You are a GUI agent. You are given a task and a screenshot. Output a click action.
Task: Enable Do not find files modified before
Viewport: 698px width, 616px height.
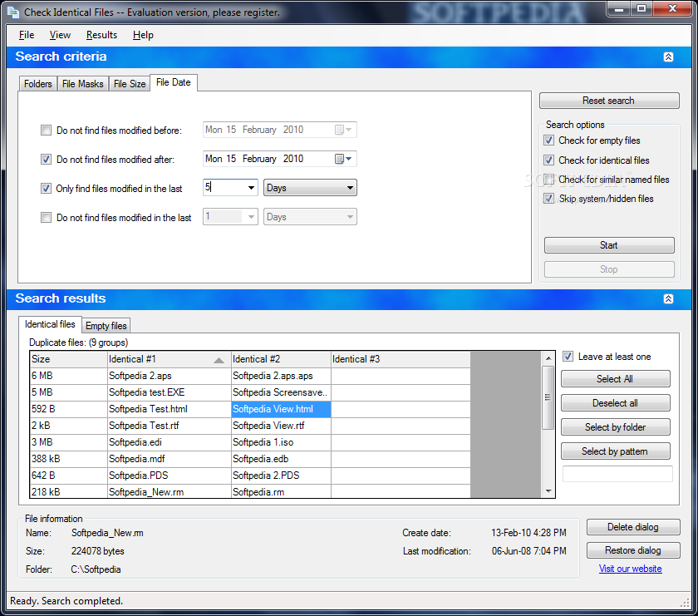[46, 130]
